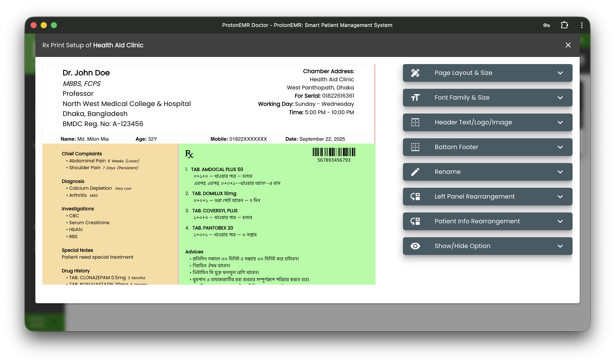Expand Font Family & Size chevron

coord(560,98)
